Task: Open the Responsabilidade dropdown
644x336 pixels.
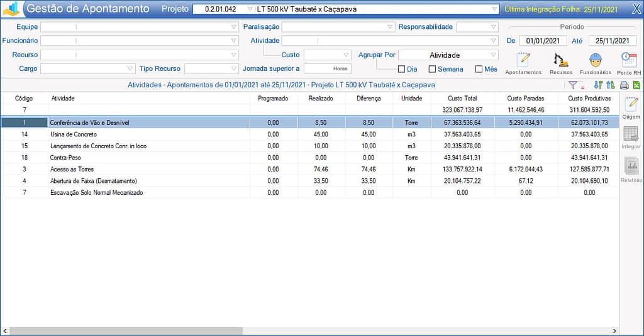Action: click(493, 27)
